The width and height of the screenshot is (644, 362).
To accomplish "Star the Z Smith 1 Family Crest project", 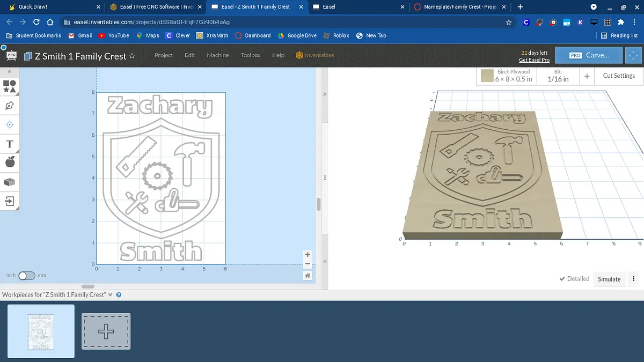I will [132, 56].
